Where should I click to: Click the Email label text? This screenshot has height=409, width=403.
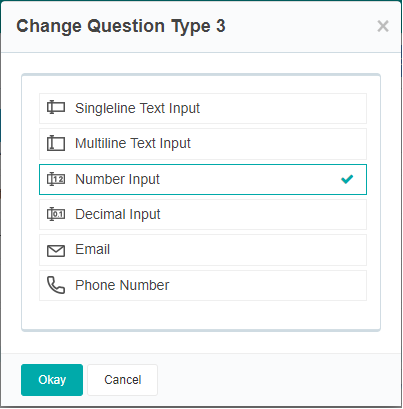[x=93, y=249]
